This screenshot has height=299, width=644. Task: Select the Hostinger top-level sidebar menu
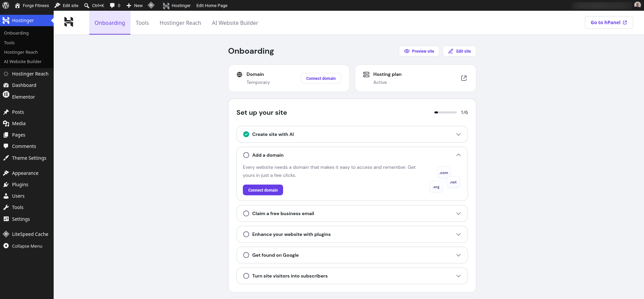[x=27, y=20]
